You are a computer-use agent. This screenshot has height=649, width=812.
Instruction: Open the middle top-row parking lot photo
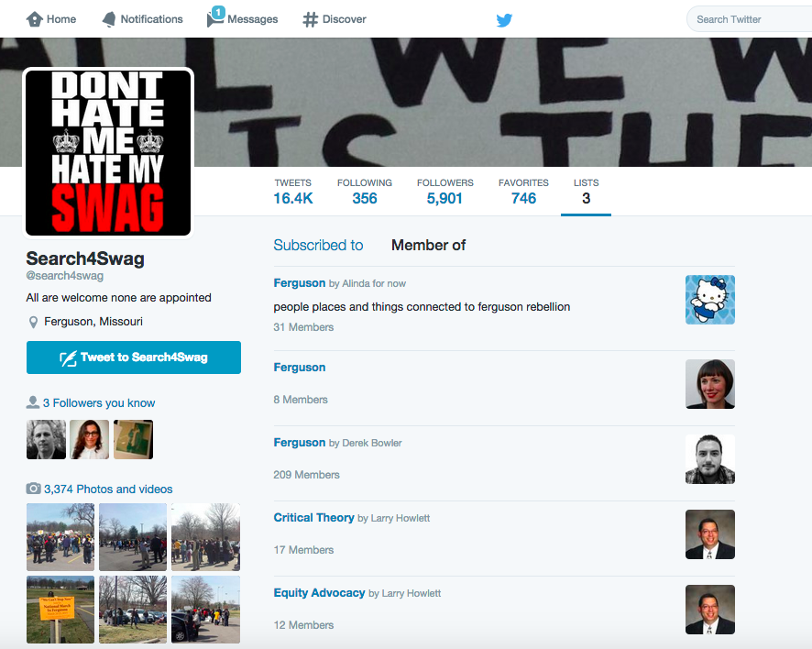[133, 537]
